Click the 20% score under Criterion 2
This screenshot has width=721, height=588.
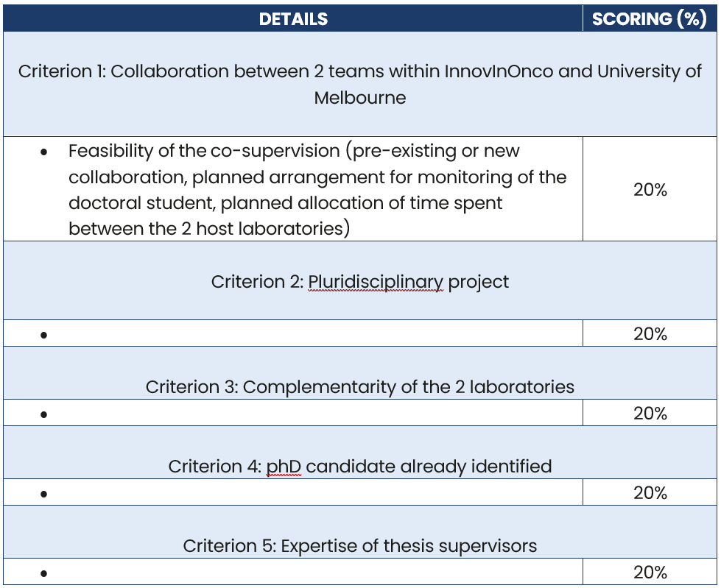point(650,334)
